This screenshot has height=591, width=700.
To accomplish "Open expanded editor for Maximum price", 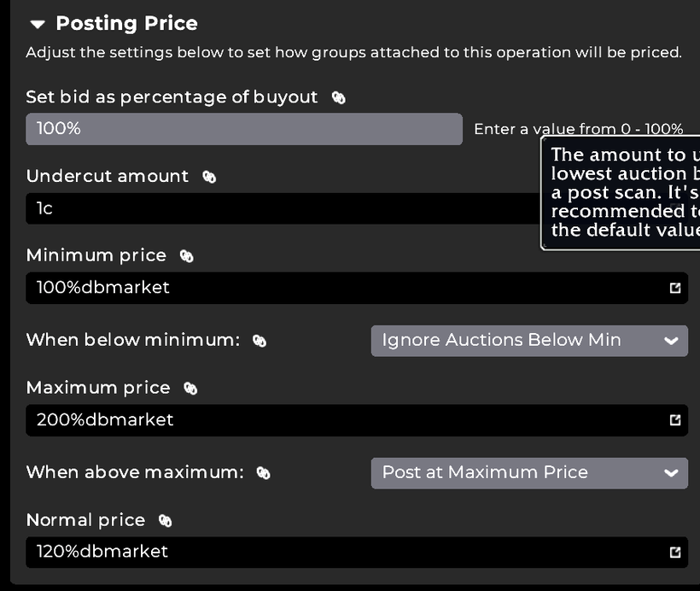I will pyautogui.click(x=675, y=420).
